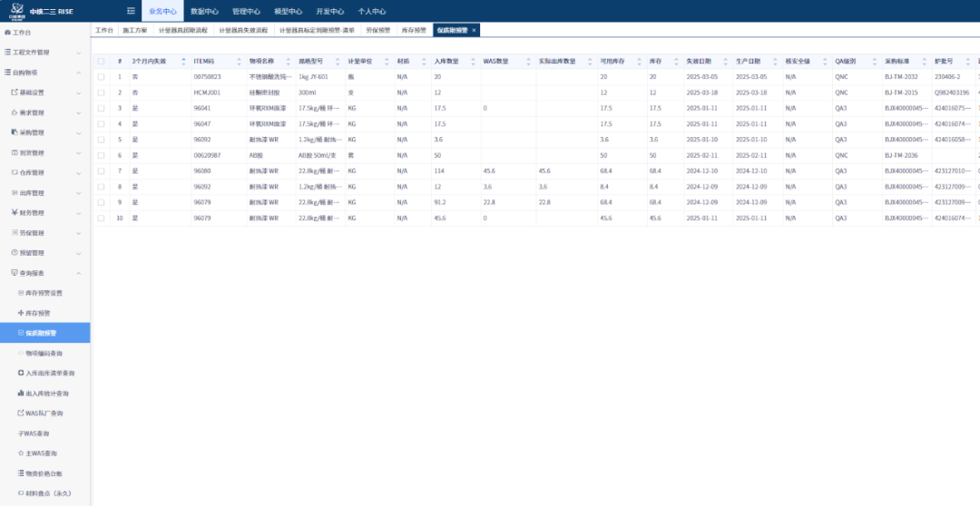
Task: Expand the 工程文件管理 sidebar menu
Action: [x=78, y=53]
